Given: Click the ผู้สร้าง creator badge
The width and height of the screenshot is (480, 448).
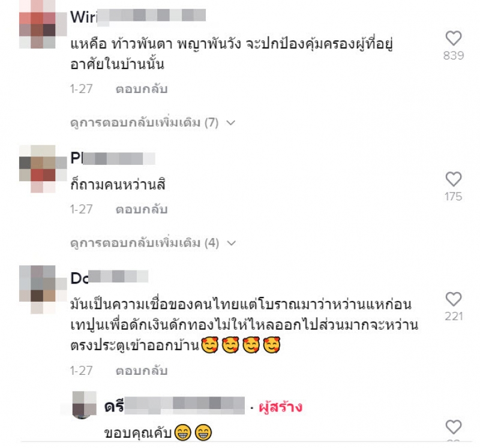Looking at the screenshot, I should (x=280, y=407).
